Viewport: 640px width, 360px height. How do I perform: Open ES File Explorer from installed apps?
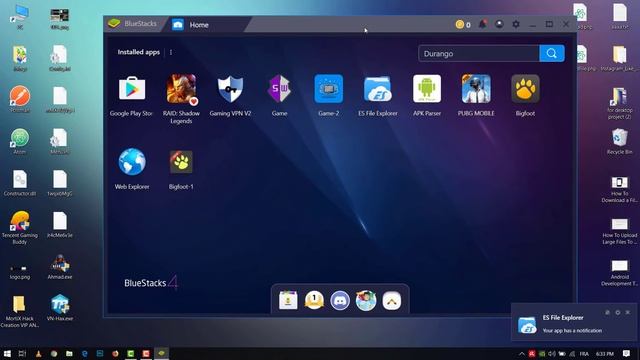coord(378,89)
